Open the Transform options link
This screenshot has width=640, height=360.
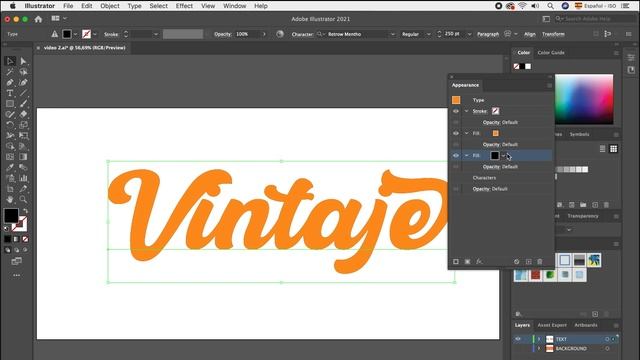pyautogui.click(x=553, y=34)
